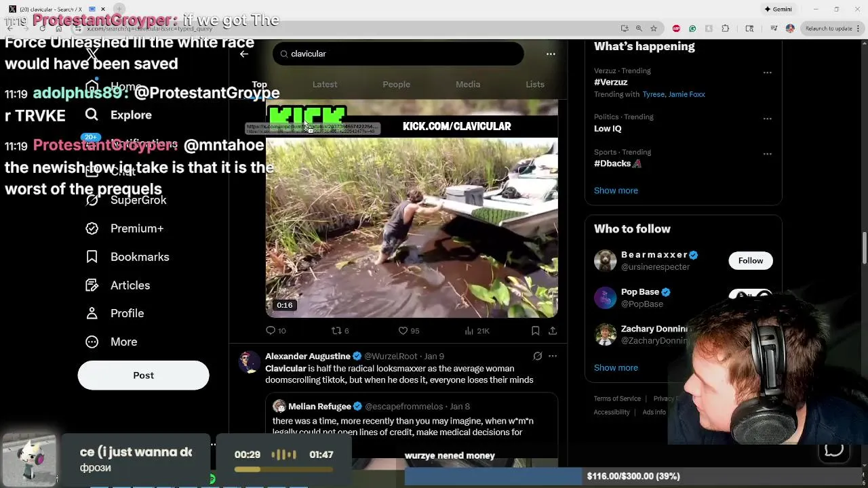Click the page vertical scrollbar
This screenshot has width=868, height=488.
[x=865, y=248]
